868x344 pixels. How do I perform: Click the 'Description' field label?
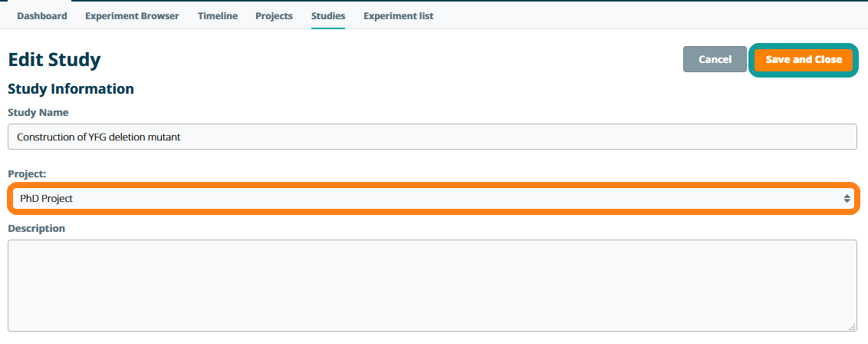36,228
